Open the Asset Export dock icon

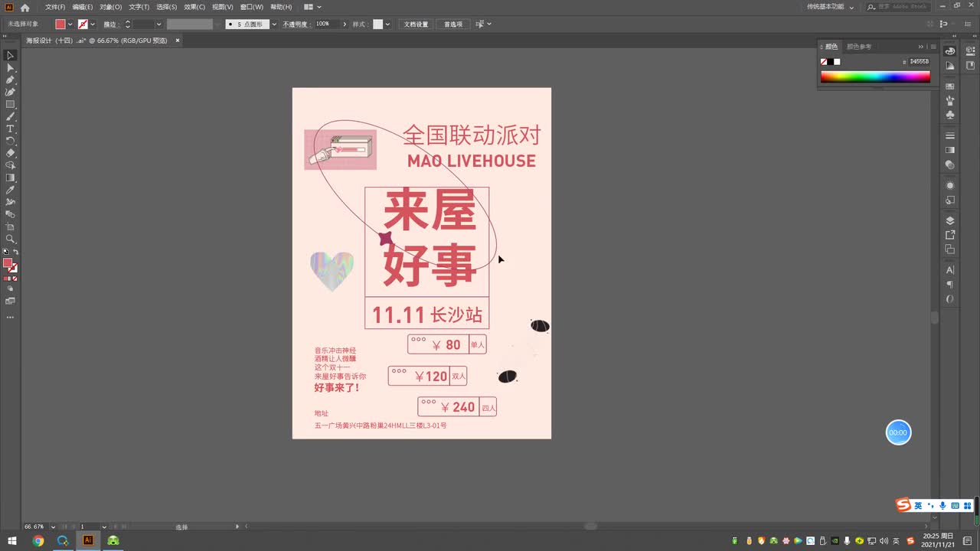pos(950,235)
